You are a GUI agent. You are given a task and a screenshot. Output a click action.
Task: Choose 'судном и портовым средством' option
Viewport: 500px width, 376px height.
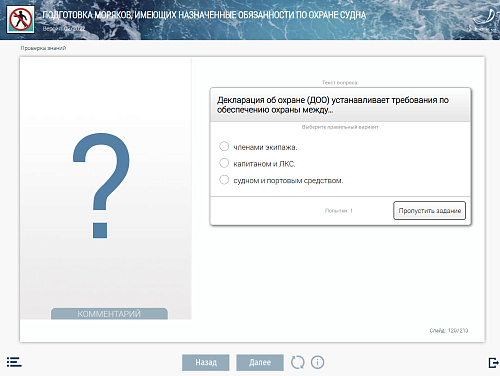[x=281, y=180]
